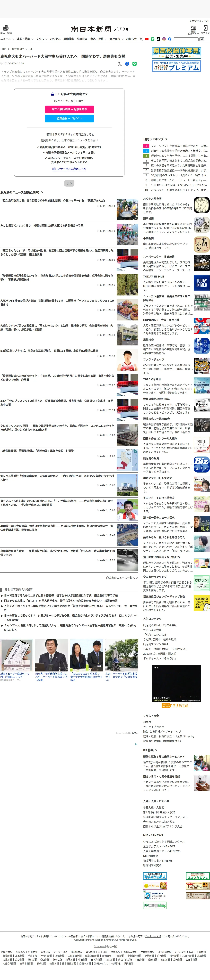
Task: Open the エコスクエア banner in the footer
Action: tap(197, 876)
